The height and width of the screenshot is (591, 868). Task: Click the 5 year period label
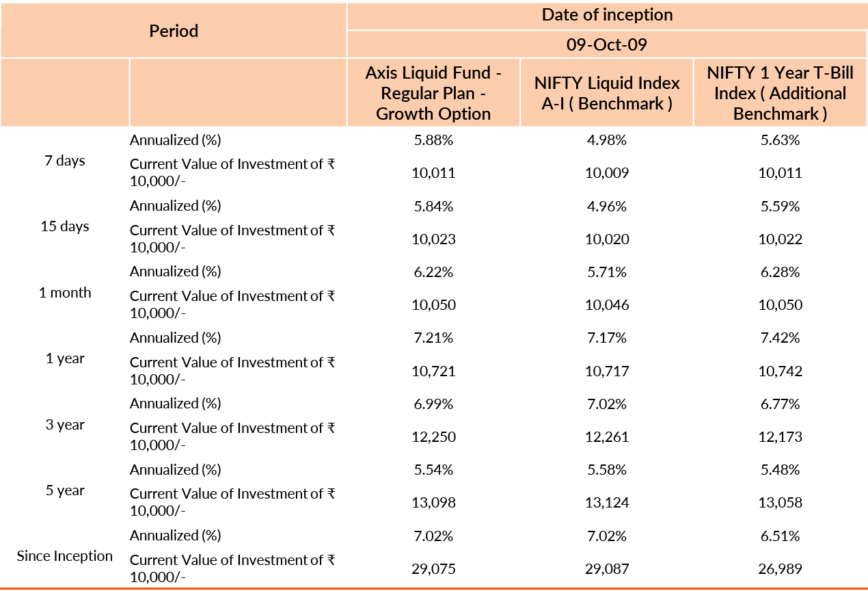point(65,490)
